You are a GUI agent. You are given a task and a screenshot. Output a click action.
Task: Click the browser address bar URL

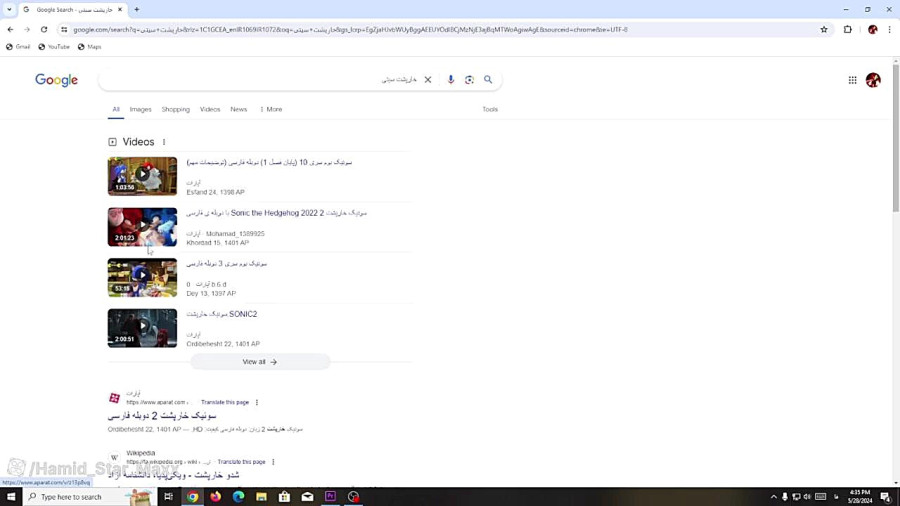[x=350, y=29]
